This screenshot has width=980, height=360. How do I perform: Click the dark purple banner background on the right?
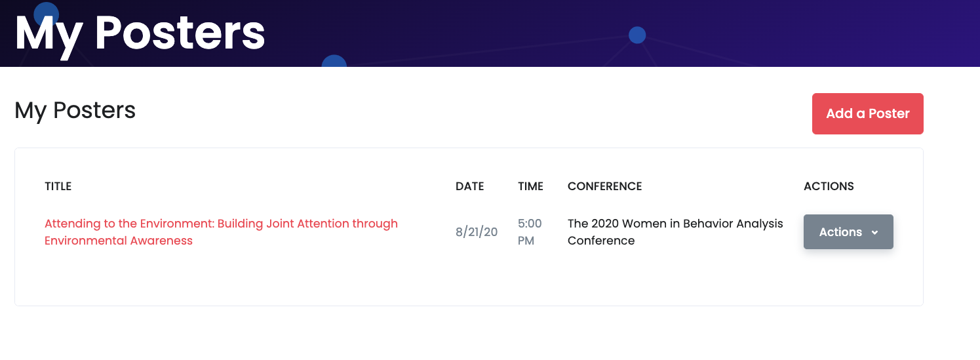852,33
